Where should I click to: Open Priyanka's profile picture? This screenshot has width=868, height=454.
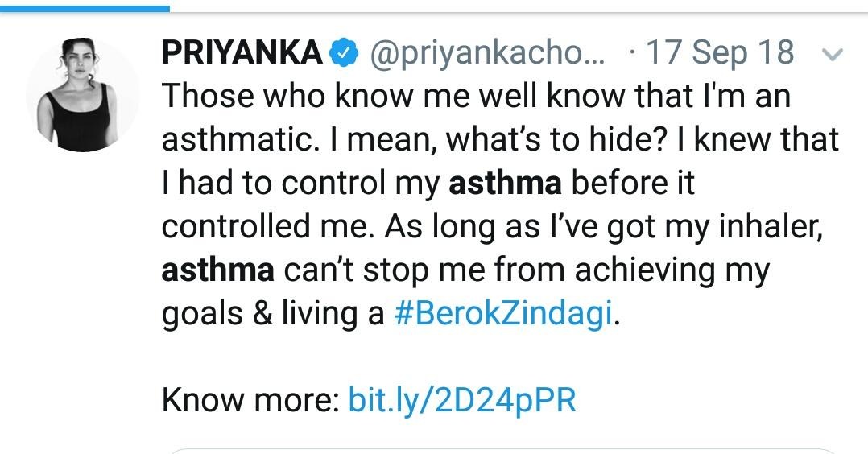pos(82,94)
